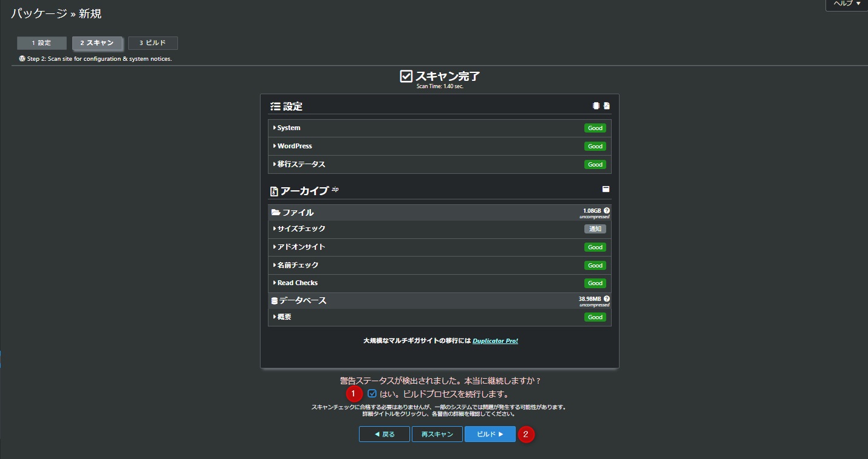Expand the Read Checks row

coord(297,283)
